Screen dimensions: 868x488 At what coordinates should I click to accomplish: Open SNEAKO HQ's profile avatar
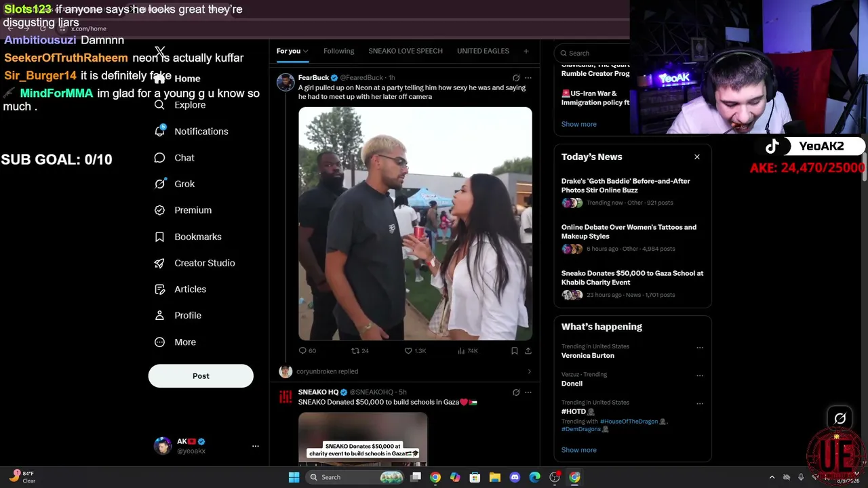285,397
